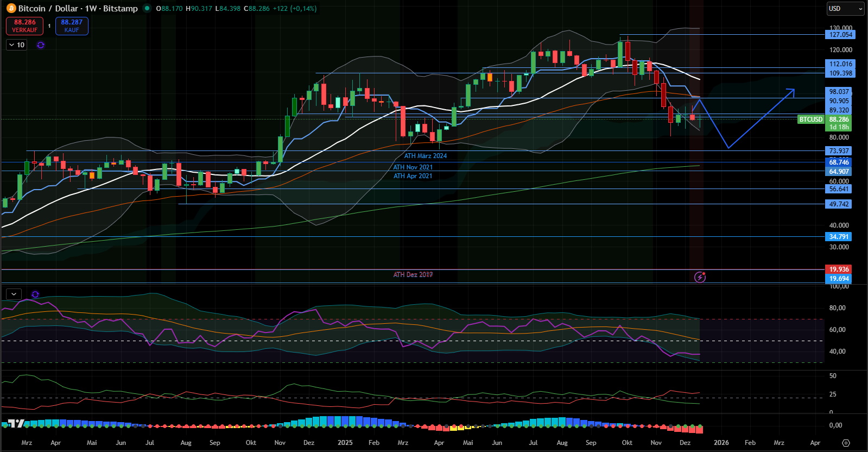Click the orange Bitcoin symbol logo
This screenshot has width=868, height=452.
pyautogui.click(x=11, y=9)
